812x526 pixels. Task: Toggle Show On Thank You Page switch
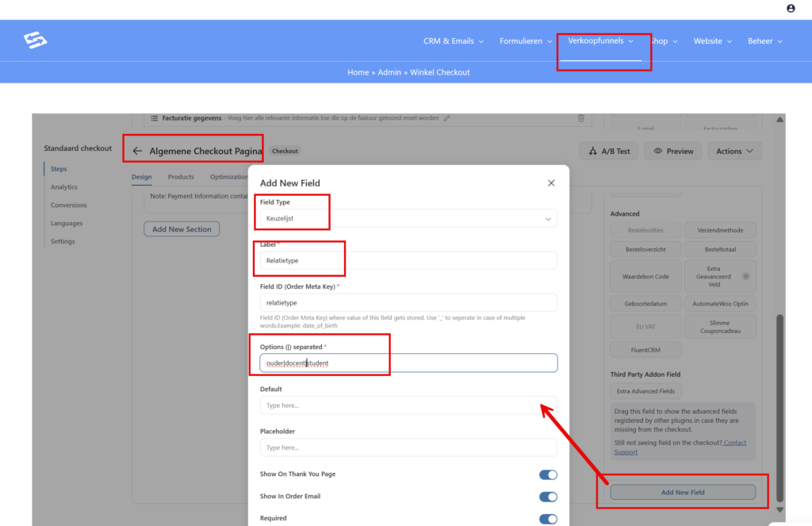click(548, 474)
